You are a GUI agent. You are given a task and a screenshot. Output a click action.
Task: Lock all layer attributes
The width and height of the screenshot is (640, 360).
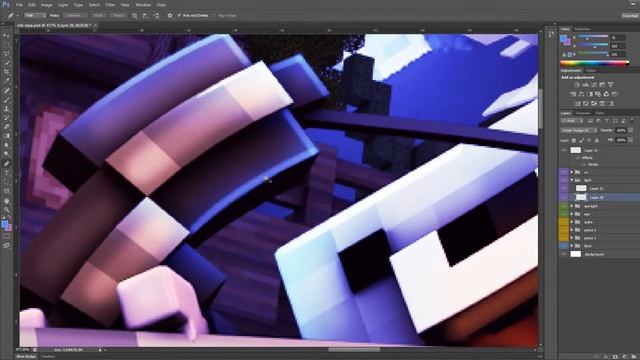597,140
